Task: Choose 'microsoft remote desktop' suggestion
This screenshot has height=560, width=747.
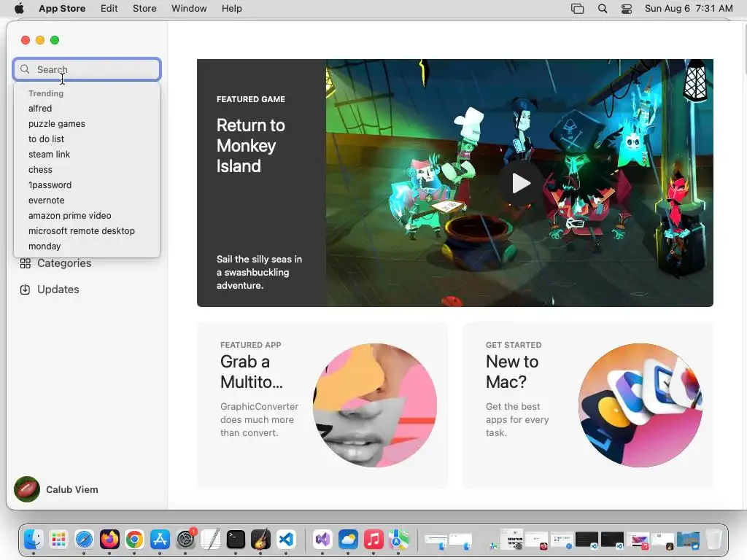Action: tap(82, 231)
